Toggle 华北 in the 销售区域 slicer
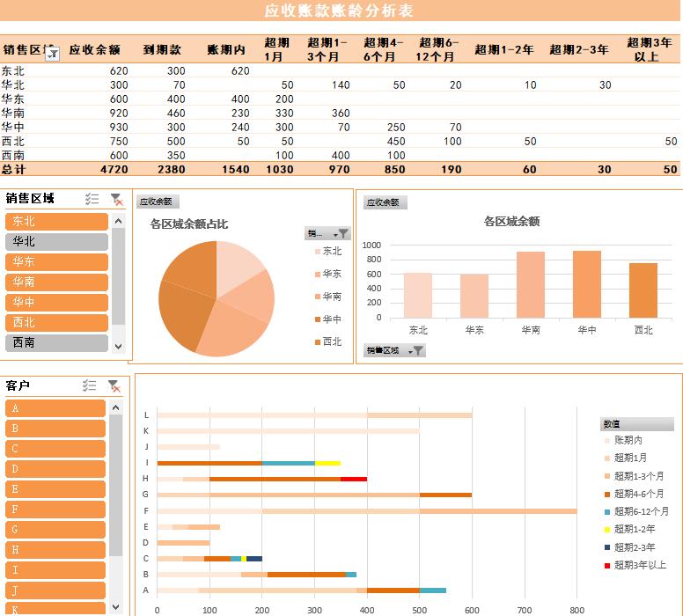Screen dimensions: 683x616 pyautogui.click(x=56, y=241)
